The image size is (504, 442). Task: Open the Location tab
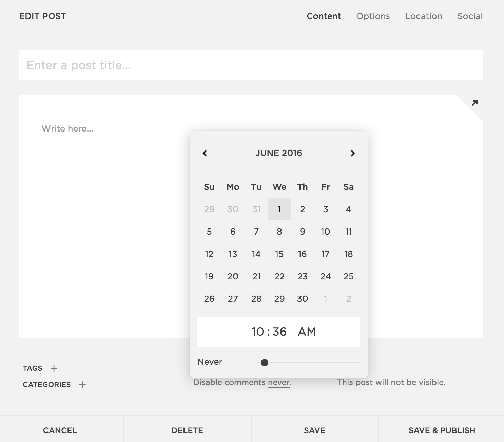click(423, 16)
